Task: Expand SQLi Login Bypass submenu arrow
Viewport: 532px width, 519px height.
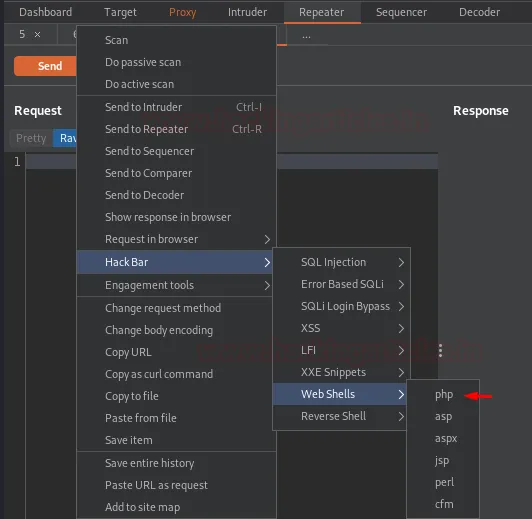Action: tap(401, 306)
